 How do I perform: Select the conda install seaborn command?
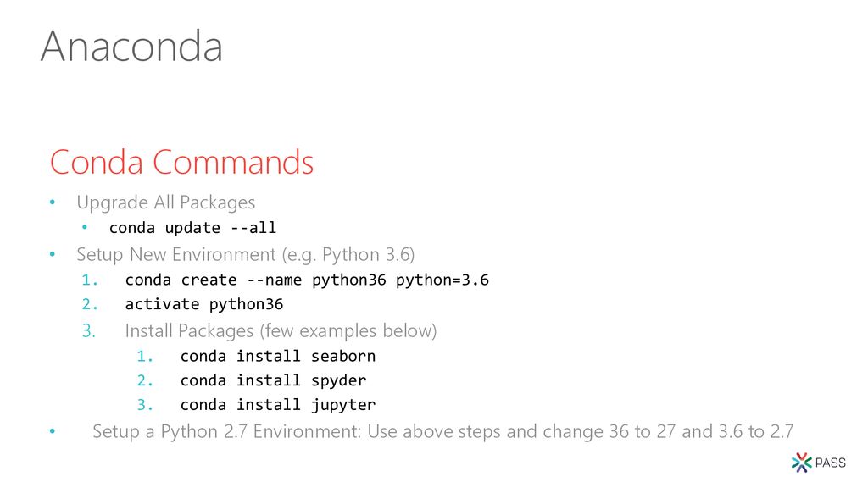point(278,357)
